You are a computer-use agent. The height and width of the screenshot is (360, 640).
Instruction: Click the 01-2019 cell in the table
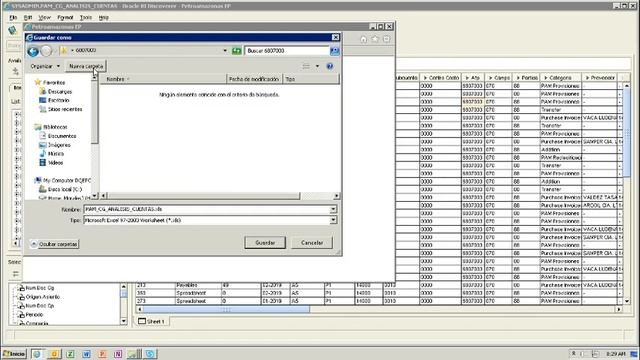coord(275,301)
